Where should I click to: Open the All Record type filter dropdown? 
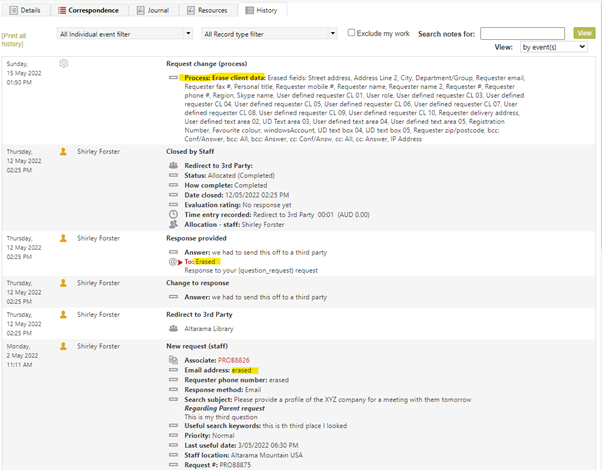coord(269,34)
